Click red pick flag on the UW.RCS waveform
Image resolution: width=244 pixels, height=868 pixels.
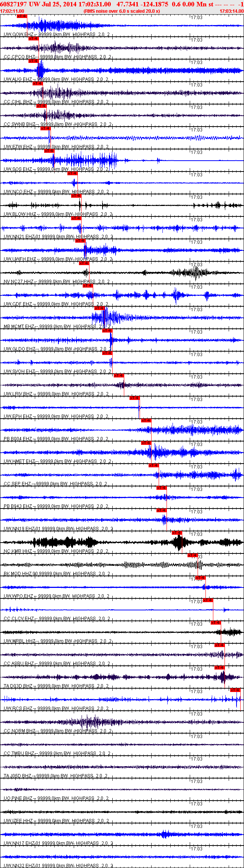click(x=235, y=690)
